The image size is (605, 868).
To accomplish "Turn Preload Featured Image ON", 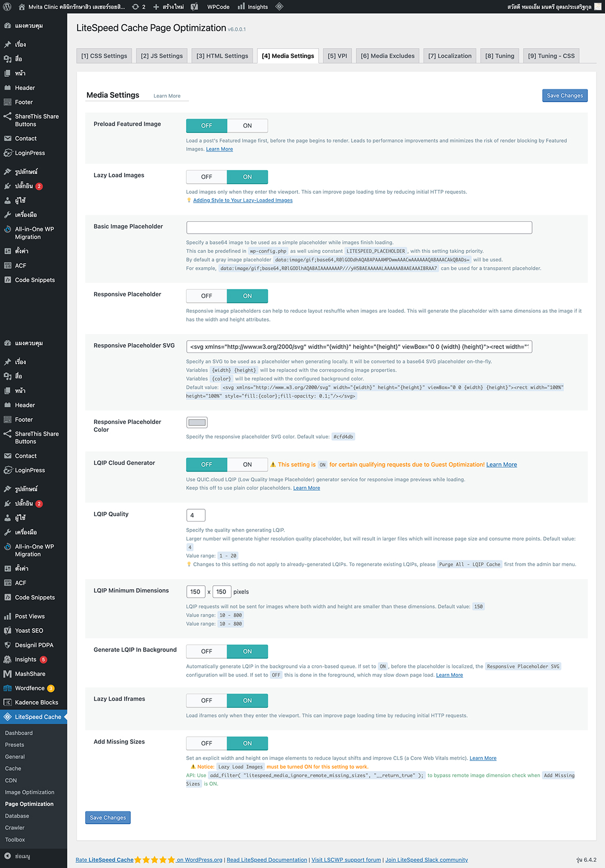I will coord(248,126).
